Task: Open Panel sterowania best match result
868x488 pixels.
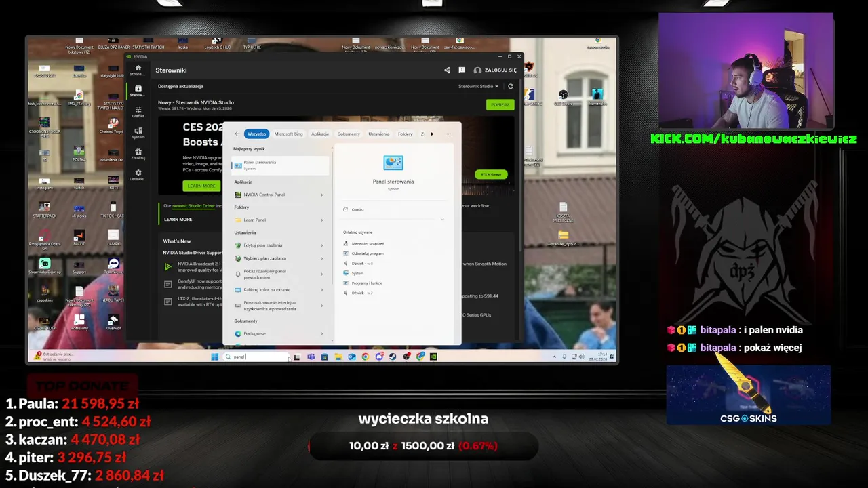Action: (280, 165)
